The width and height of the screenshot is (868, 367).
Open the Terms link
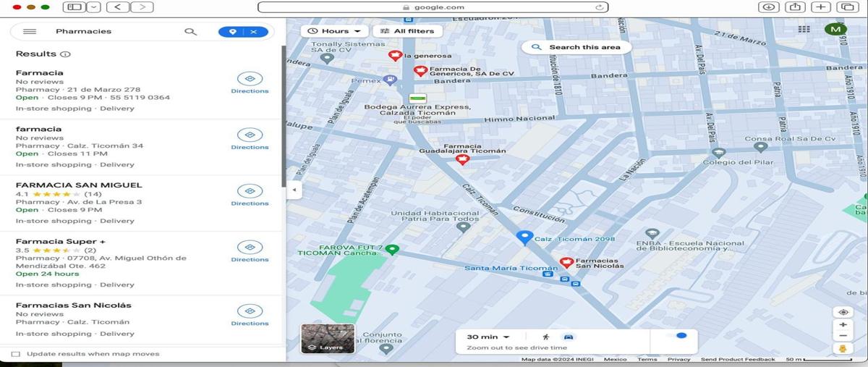tap(647, 359)
